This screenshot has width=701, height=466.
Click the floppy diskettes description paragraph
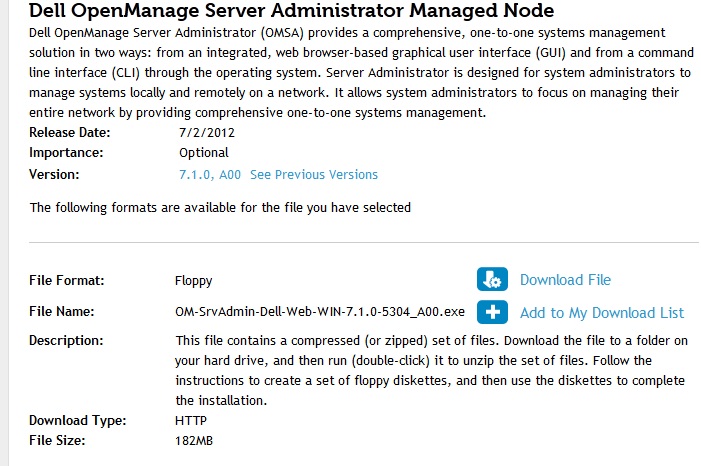(x=430, y=370)
